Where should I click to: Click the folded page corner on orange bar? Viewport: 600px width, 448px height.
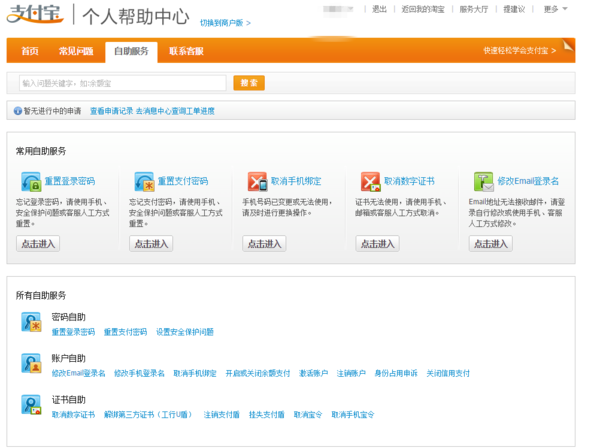point(568,46)
